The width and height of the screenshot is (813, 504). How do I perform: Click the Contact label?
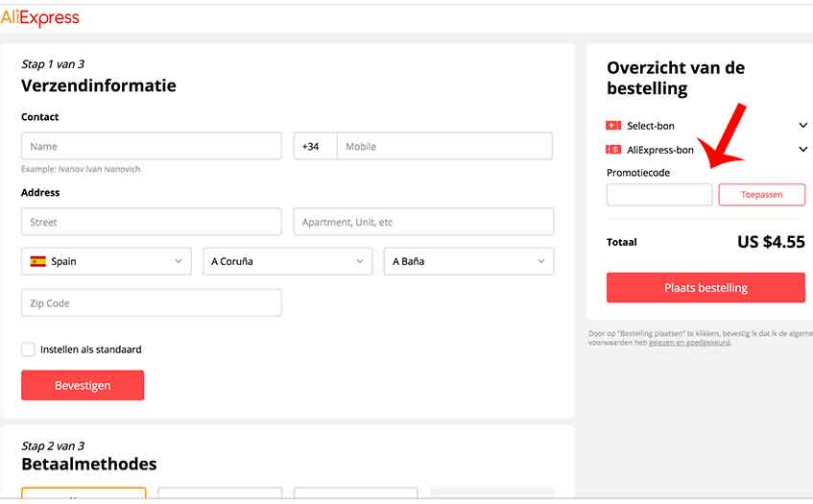click(40, 117)
